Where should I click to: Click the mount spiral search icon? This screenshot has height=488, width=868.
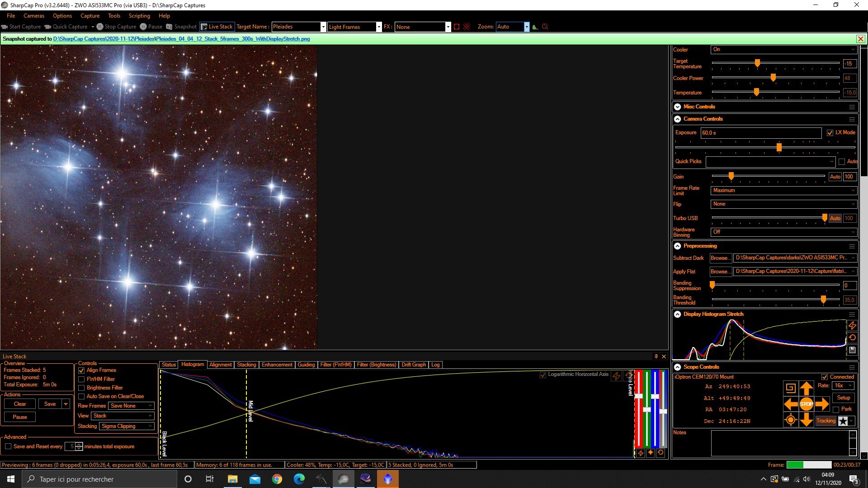pyautogui.click(x=790, y=388)
